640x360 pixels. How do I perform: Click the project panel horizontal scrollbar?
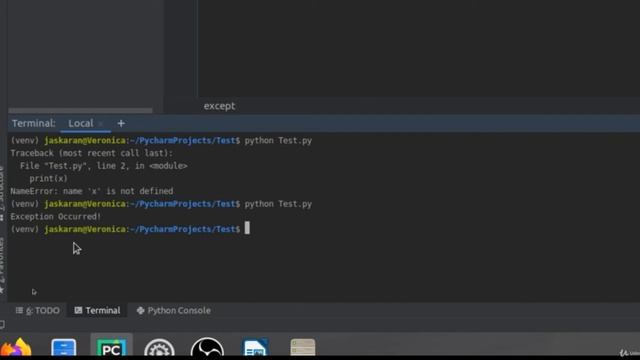pos(80,110)
